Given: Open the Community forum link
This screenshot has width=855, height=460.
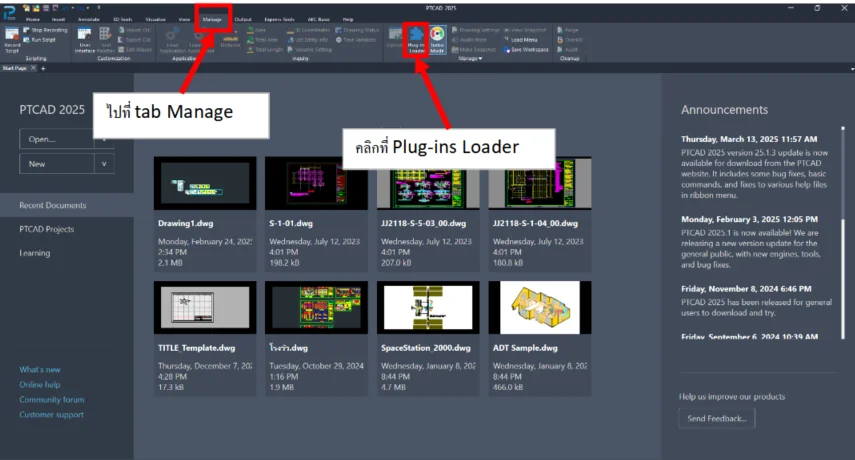Looking at the screenshot, I should pos(52,400).
